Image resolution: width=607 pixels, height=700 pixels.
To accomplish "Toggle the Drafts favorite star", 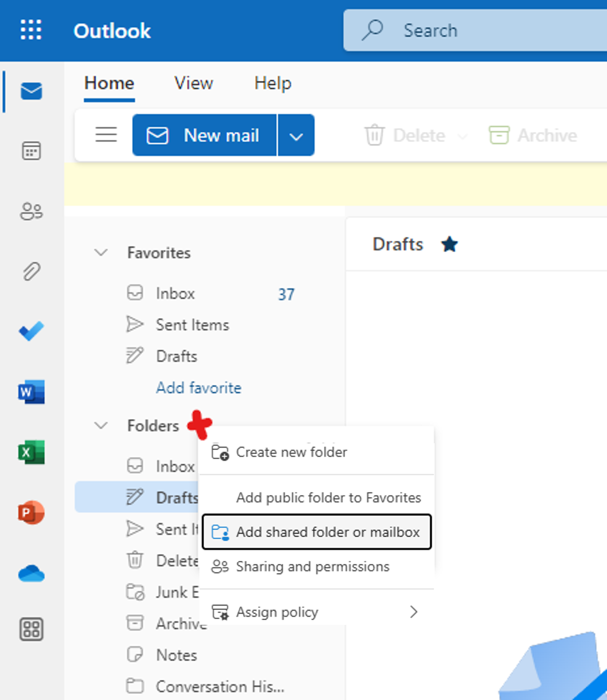I will (449, 245).
